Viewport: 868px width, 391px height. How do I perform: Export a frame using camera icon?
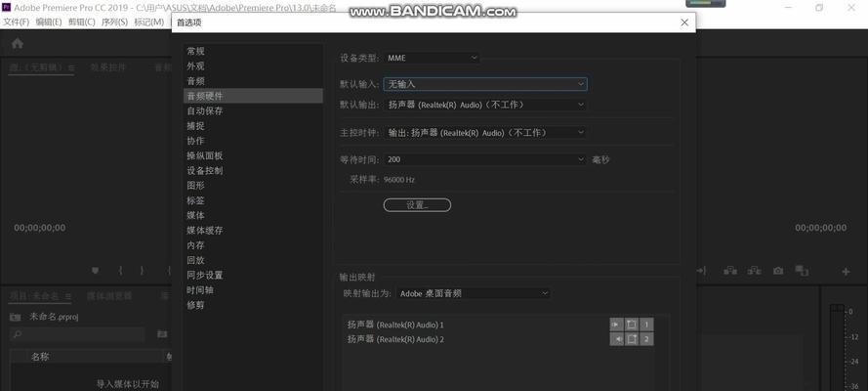[x=778, y=271]
